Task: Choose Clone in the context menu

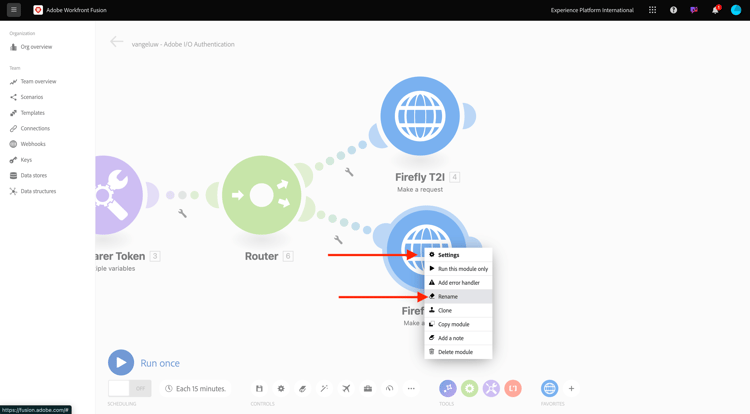Action: [x=458, y=310]
